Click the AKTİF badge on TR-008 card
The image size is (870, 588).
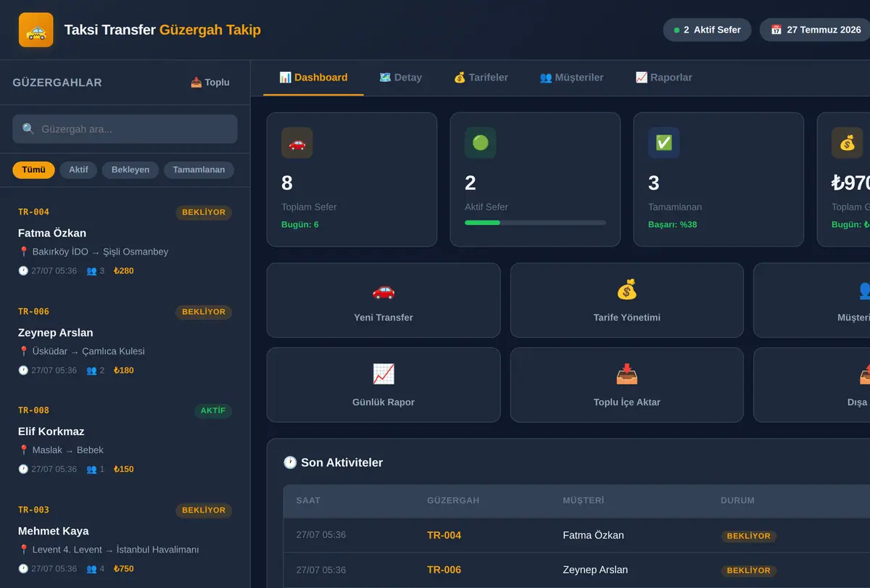(213, 410)
